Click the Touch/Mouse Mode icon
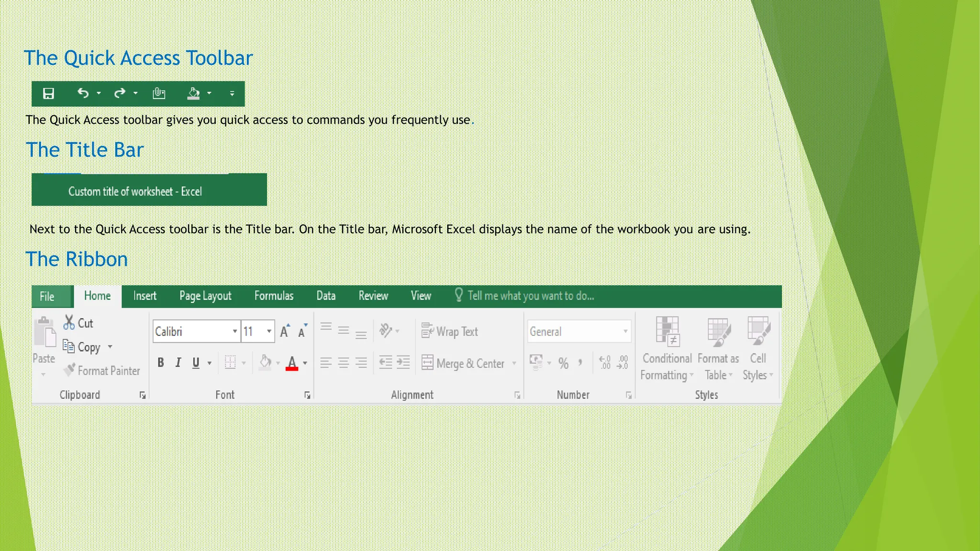The width and height of the screenshot is (980, 551). [159, 93]
